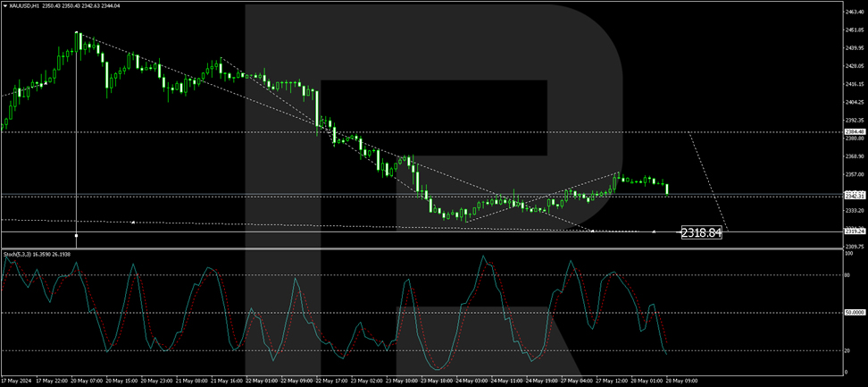
Task: Click the 2451.85 price axis label
Action: pos(855,30)
